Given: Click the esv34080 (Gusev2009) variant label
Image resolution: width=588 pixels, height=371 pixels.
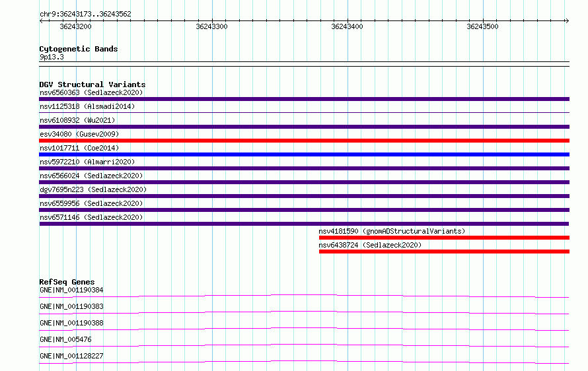Looking at the screenshot, I should 79,134.
